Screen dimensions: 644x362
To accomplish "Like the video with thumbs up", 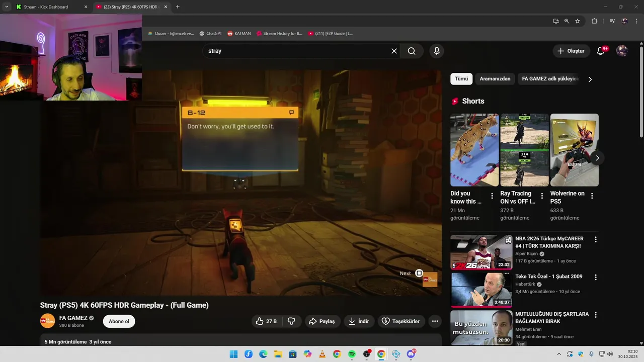I will (x=266, y=321).
